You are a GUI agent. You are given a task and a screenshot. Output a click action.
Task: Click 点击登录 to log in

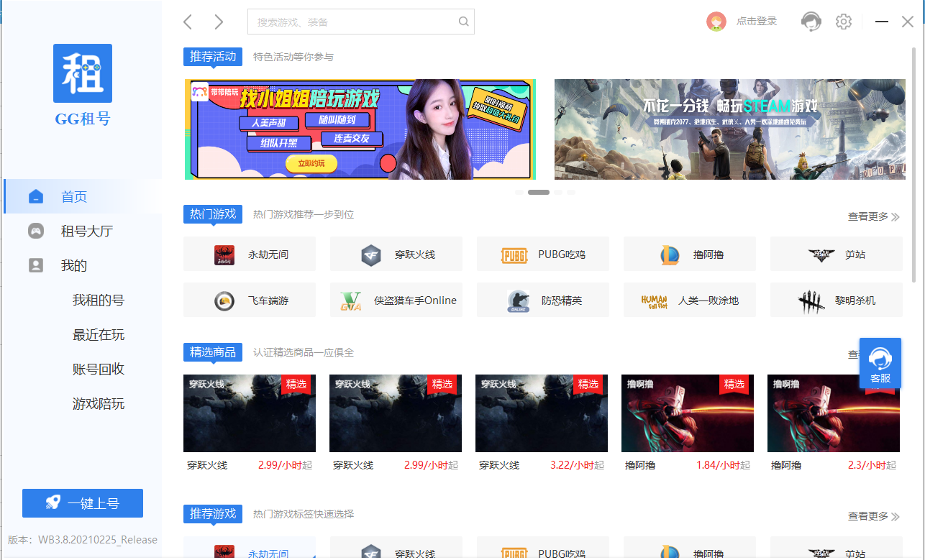click(x=757, y=22)
